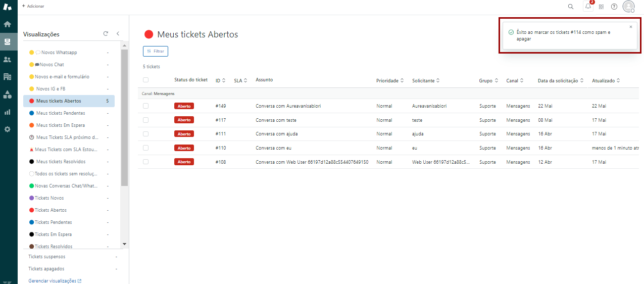The height and width of the screenshot is (284, 644).
Task: Open the Reporting bar chart icon
Action: pyautogui.click(x=7, y=112)
